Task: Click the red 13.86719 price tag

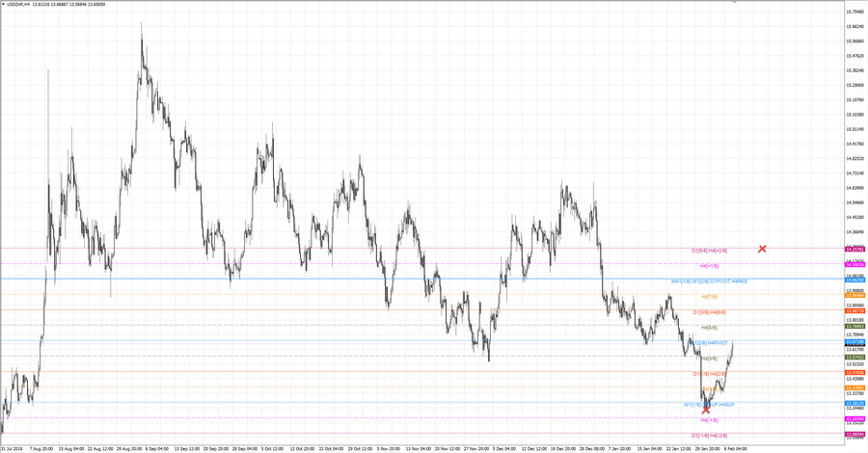Action: (x=855, y=311)
